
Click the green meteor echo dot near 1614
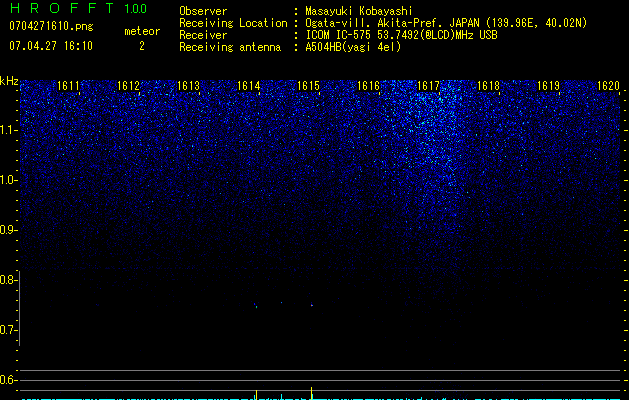[256, 307]
